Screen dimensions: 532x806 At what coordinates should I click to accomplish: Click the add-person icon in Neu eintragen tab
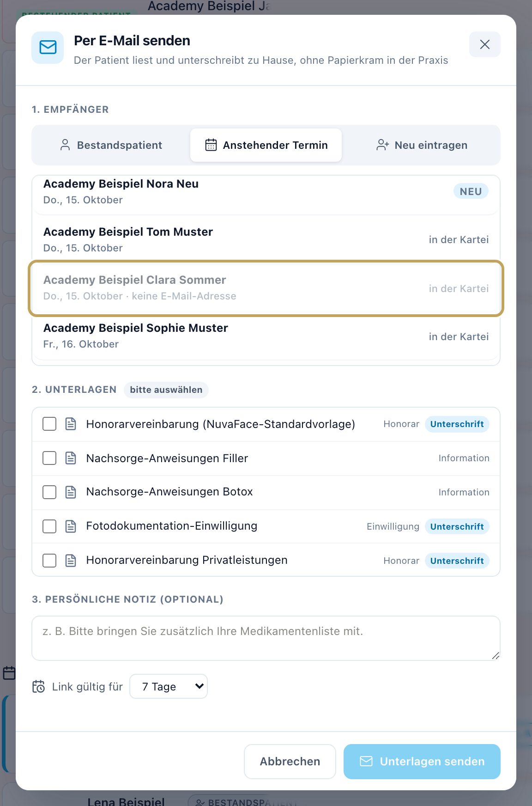382,145
